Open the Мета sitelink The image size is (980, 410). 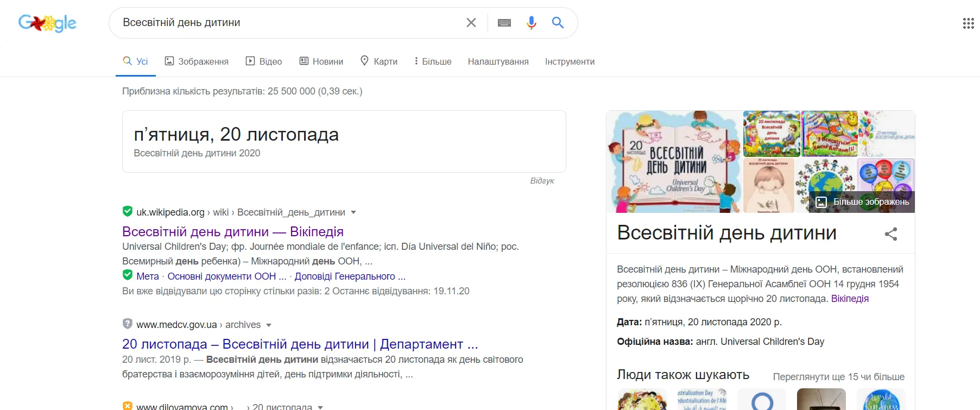(148, 276)
